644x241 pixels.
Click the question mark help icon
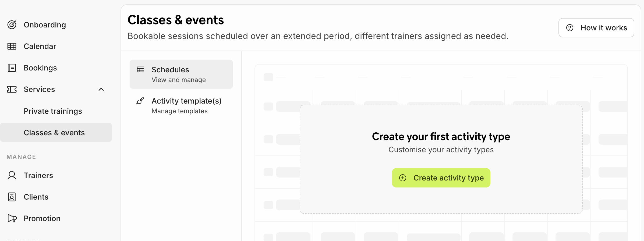coord(570,28)
